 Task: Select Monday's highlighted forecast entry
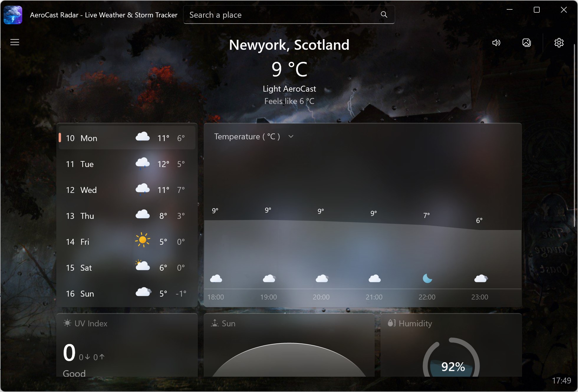coord(127,138)
